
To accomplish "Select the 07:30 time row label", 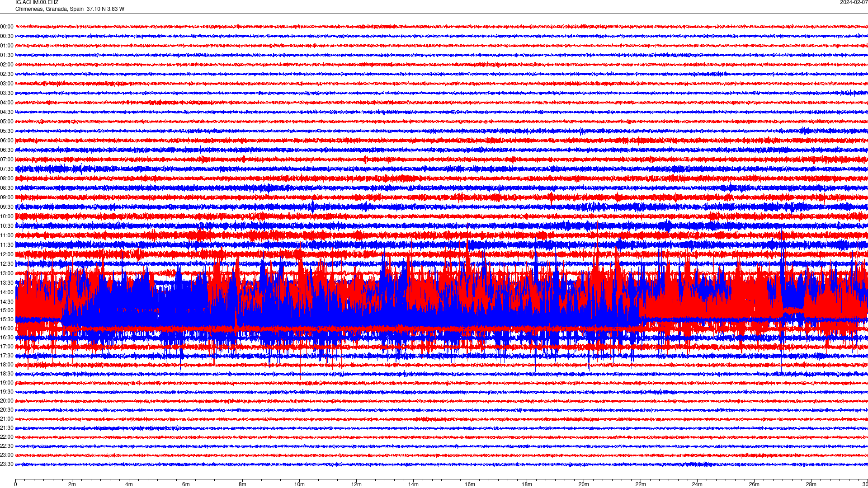I will (x=7, y=169).
